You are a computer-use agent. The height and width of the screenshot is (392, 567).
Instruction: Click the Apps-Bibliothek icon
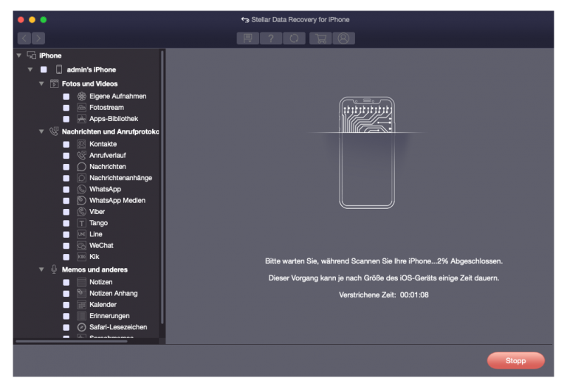click(x=82, y=119)
